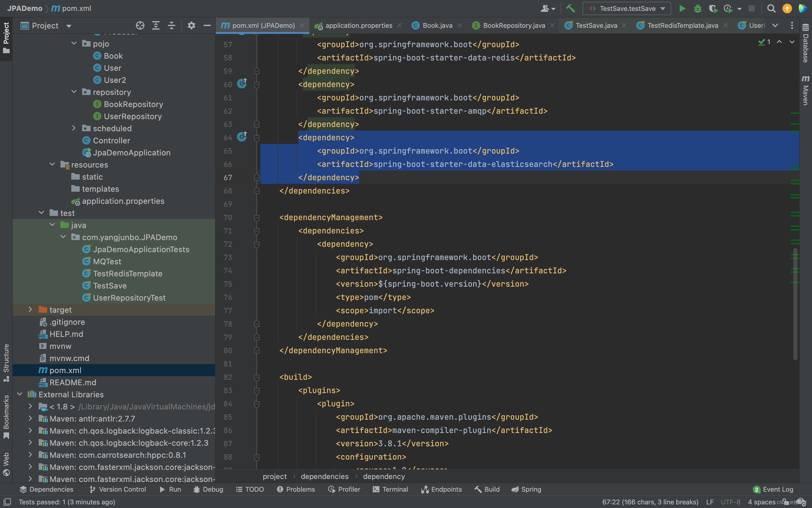Screen dimensions: 812x508
Task: Select JpaDemoApplication in project tree
Action: click(127, 152)
